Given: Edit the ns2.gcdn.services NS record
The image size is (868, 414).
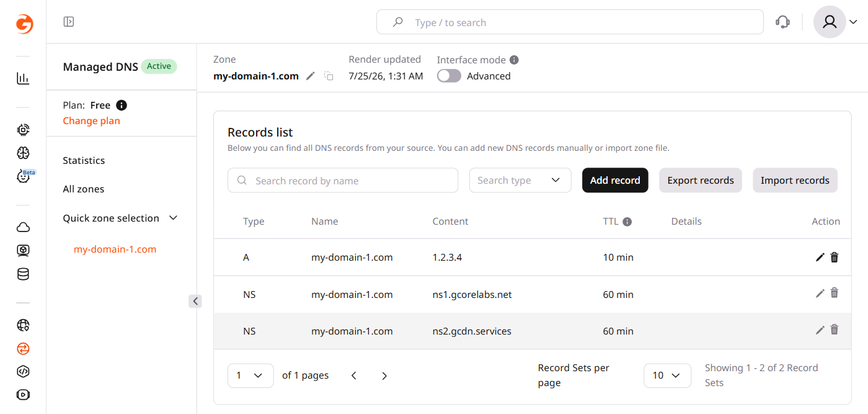Looking at the screenshot, I should pyautogui.click(x=820, y=330).
